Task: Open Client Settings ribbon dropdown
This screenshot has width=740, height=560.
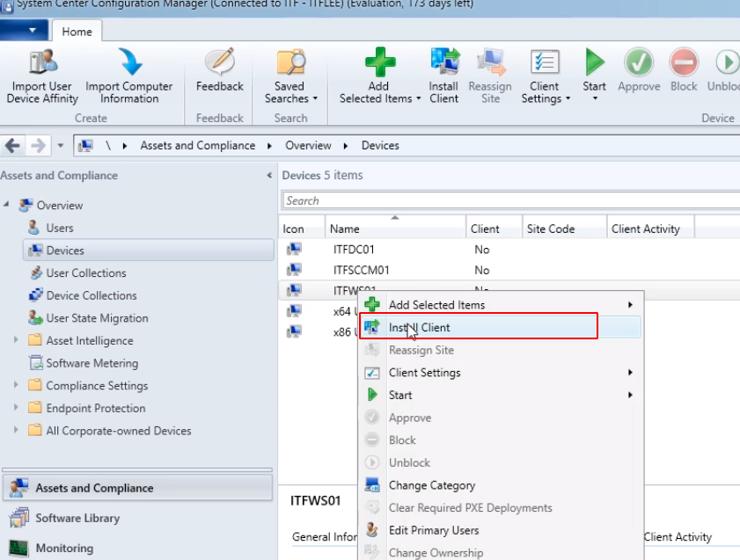Action: click(545, 76)
